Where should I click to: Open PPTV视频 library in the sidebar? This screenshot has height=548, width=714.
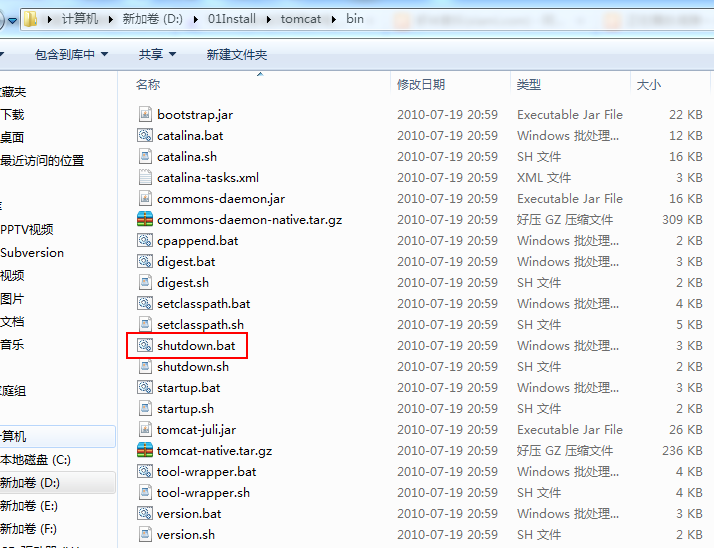[x=27, y=229]
